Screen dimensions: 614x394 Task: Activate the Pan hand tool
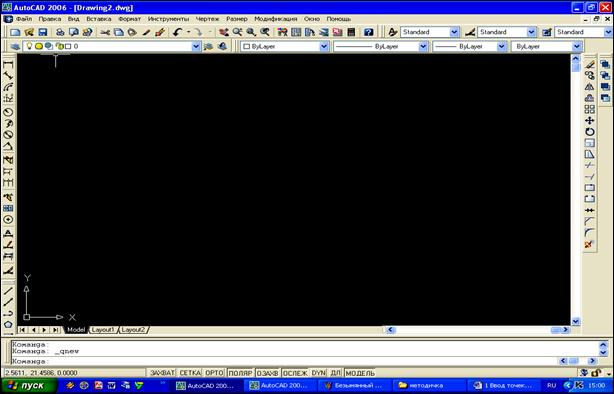pos(224,32)
